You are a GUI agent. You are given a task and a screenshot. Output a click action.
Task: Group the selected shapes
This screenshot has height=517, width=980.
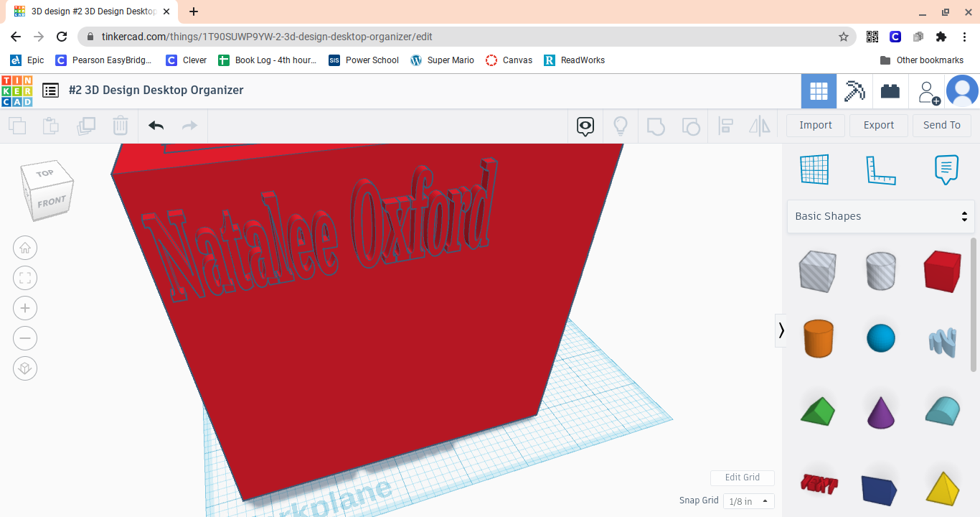coord(656,126)
